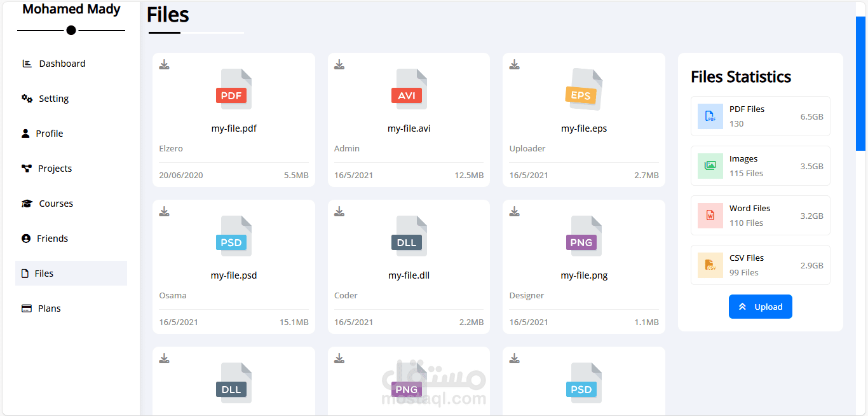
Task: Click the Images statistics icon
Action: point(710,166)
